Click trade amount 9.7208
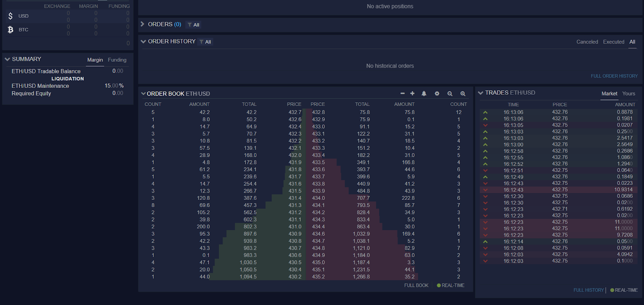 (625, 235)
